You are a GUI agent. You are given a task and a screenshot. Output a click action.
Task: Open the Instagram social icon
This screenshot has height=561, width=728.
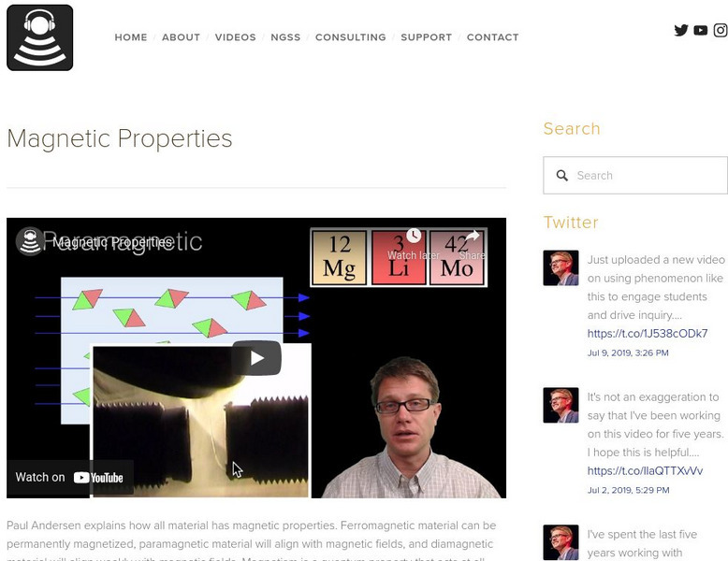point(721,30)
